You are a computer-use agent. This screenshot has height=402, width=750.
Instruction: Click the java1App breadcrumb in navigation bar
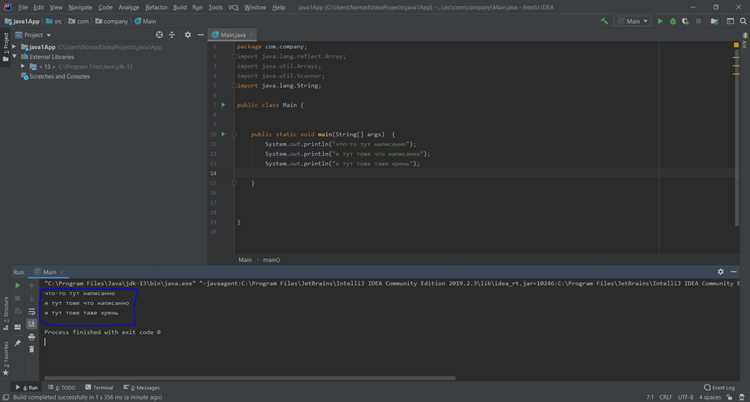[x=22, y=21]
